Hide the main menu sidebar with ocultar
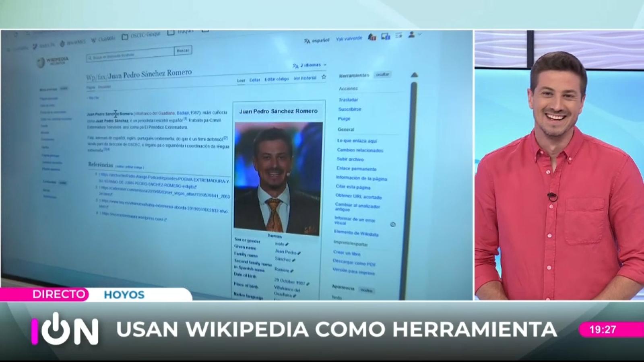This screenshot has width=644, height=362. click(64, 88)
